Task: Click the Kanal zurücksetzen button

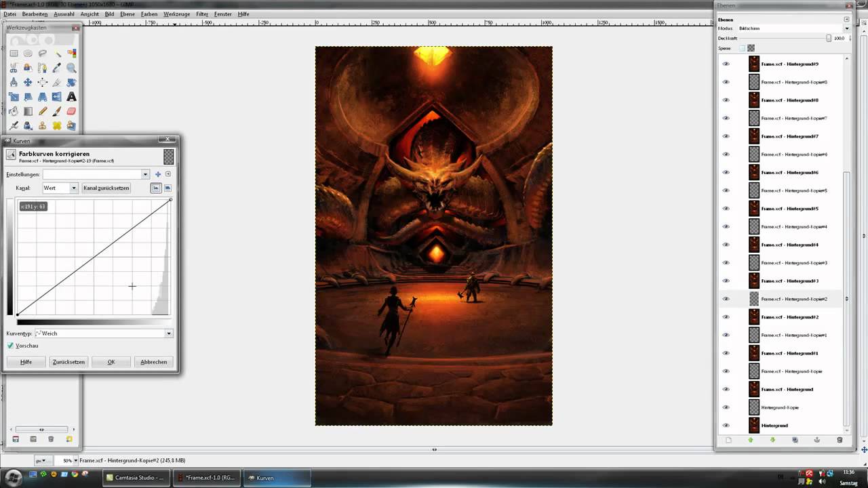Action: (106, 188)
